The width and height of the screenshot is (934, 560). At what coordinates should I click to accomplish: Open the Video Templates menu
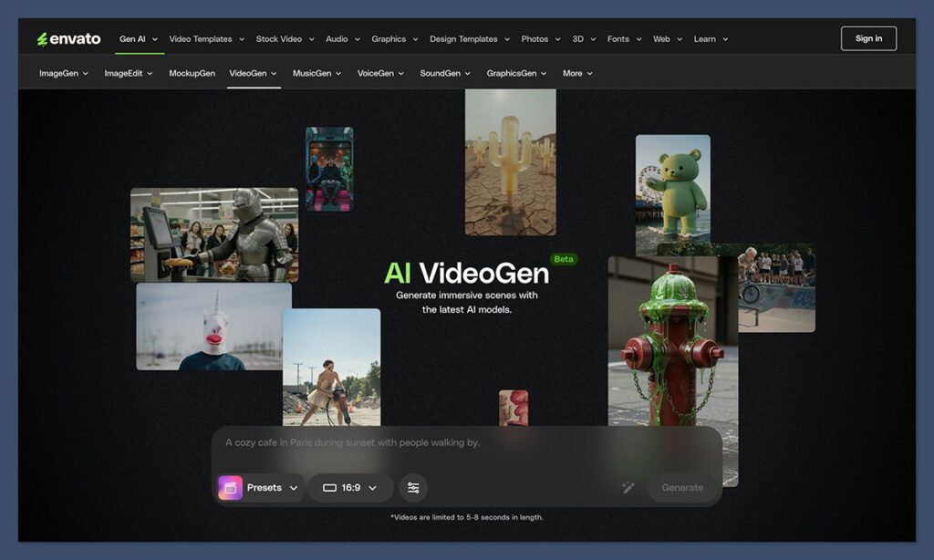[201, 38]
